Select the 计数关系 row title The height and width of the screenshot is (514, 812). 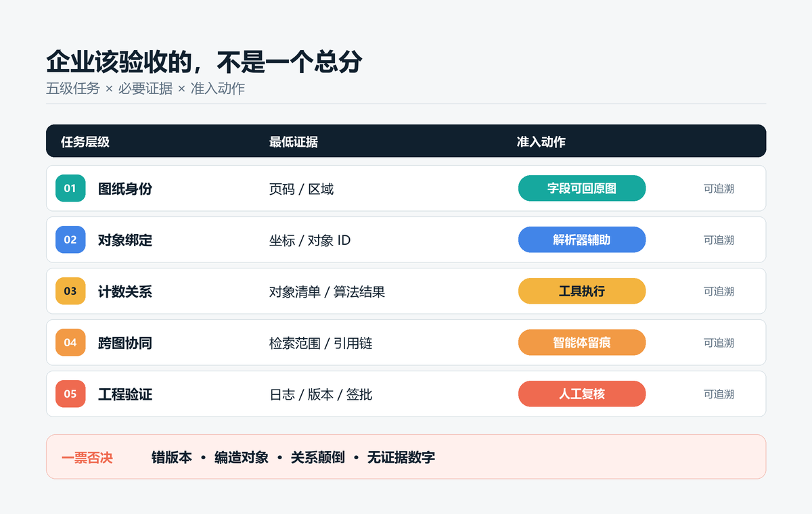click(x=125, y=291)
